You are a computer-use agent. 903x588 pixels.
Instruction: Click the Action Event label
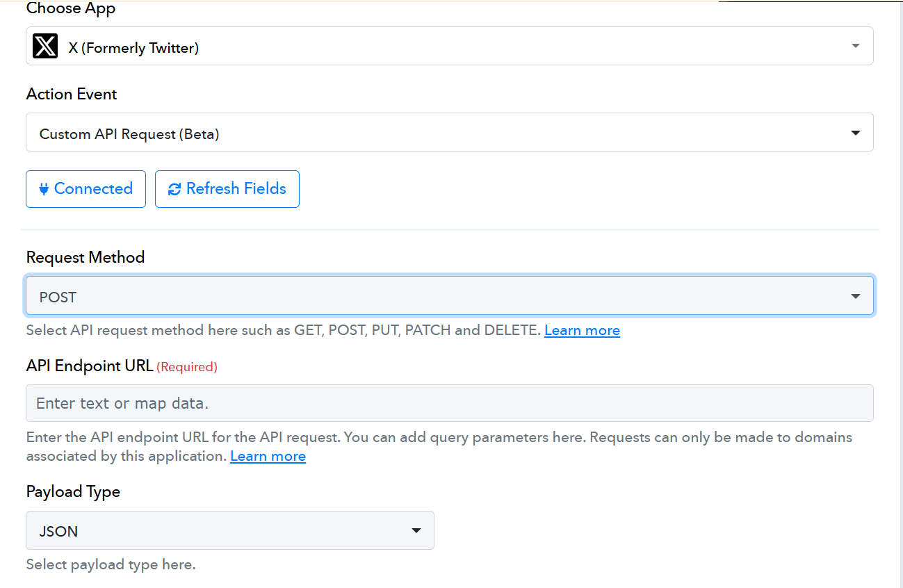tap(72, 94)
